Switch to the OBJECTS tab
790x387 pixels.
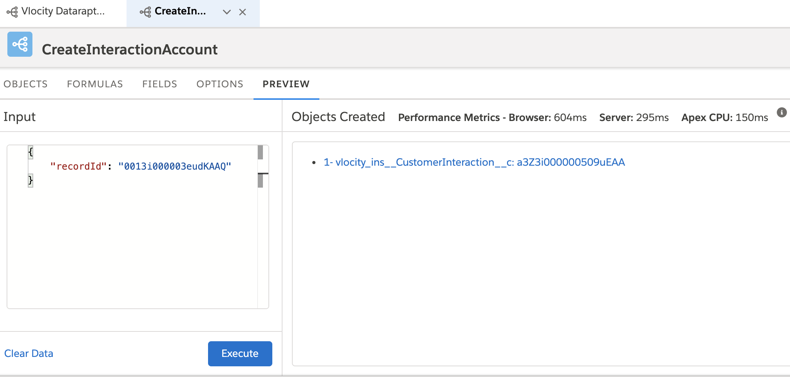point(26,84)
